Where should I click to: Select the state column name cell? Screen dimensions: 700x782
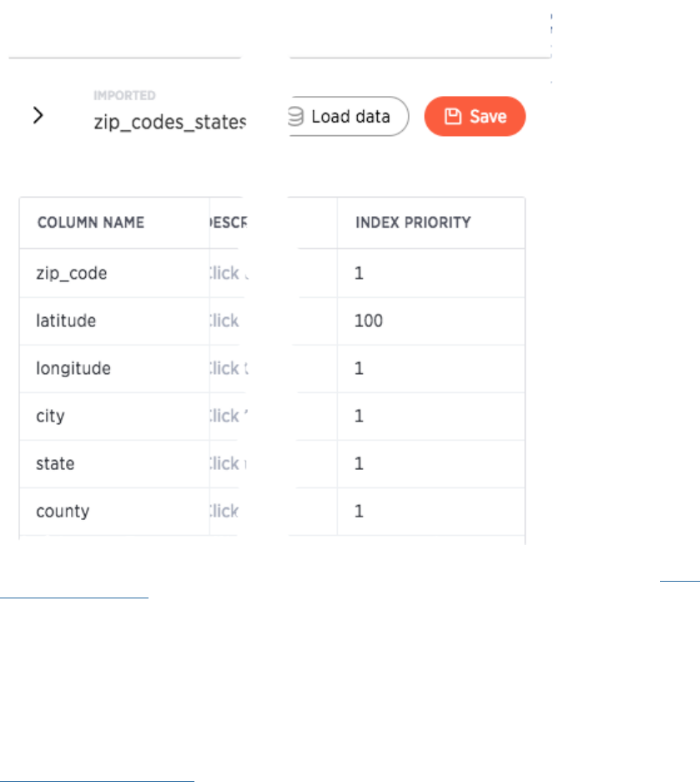[x=56, y=463]
